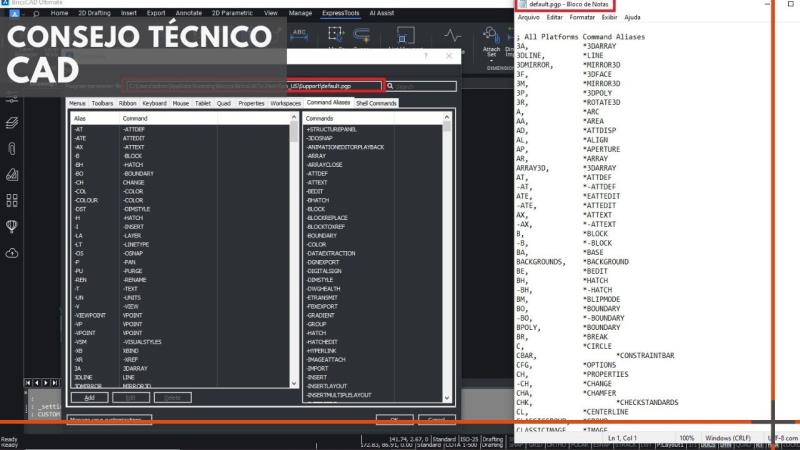800x450 pixels.
Task: Click the BricsCAD application menu logo
Action: coord(14,13)
